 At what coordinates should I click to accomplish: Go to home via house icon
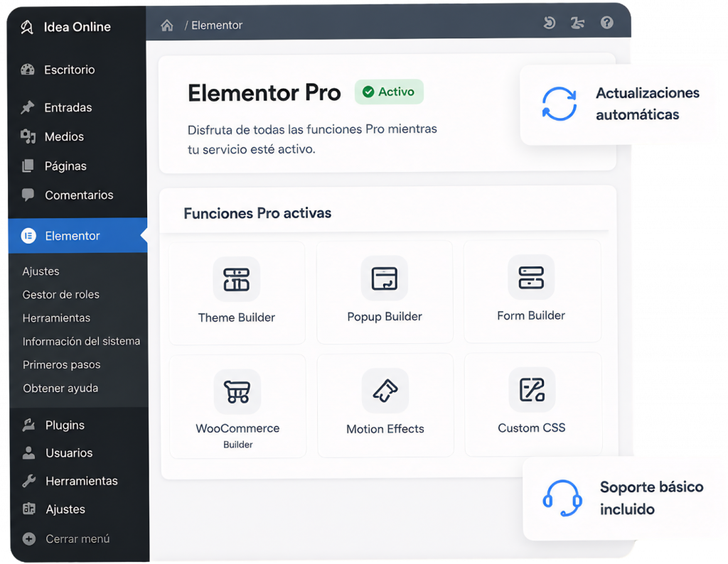click(x=166, y=26)
